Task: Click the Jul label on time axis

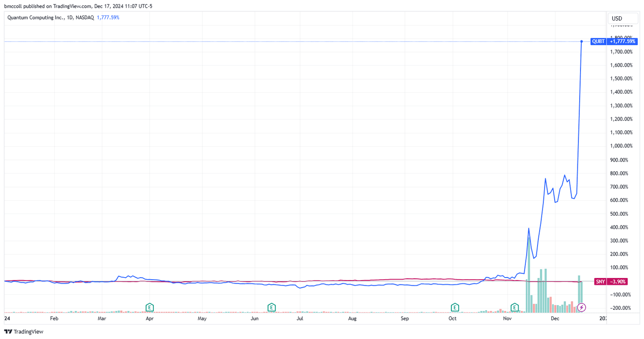Action: 300,319
